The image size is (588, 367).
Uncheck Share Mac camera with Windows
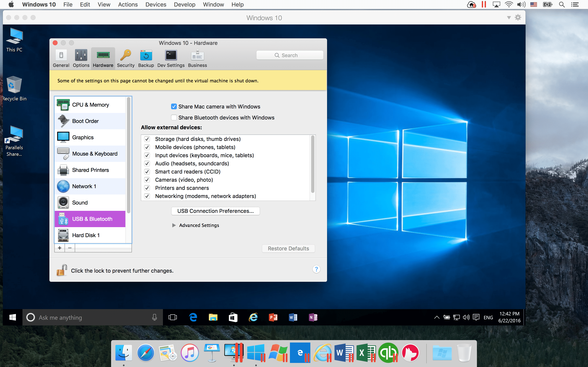(x=174, y=107)
